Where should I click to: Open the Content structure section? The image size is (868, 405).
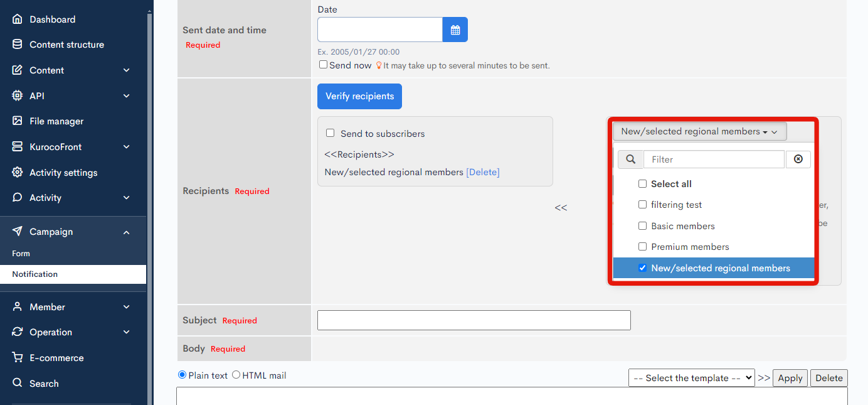coord(65,44)
